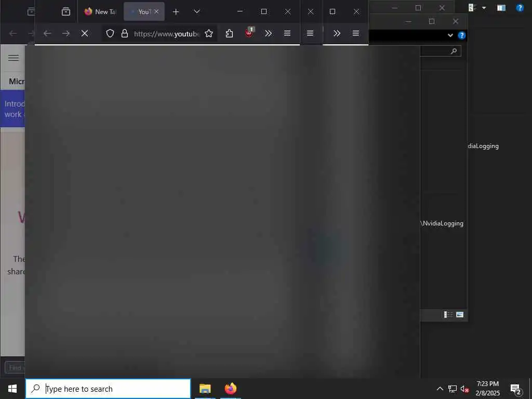The width and height of the screenshot is (532, 399).
Task: Open blue help icon at far top right
Action: pos(520,8)
